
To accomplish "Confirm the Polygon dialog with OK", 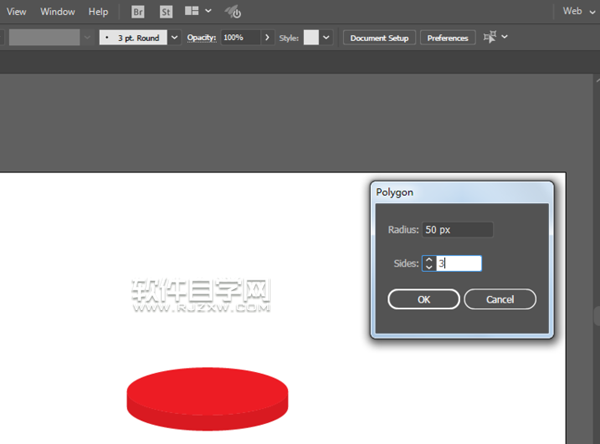I will 423,299.
